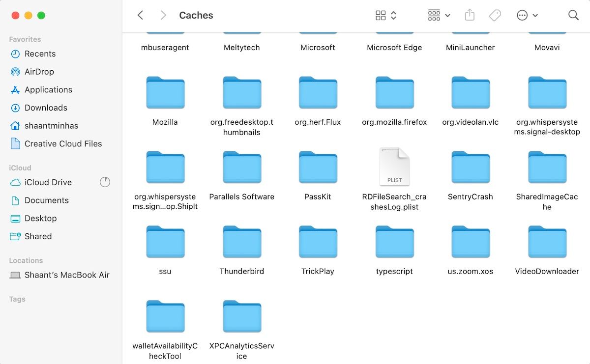Select the shaantminhas home folder

click(x=51, y=126)
